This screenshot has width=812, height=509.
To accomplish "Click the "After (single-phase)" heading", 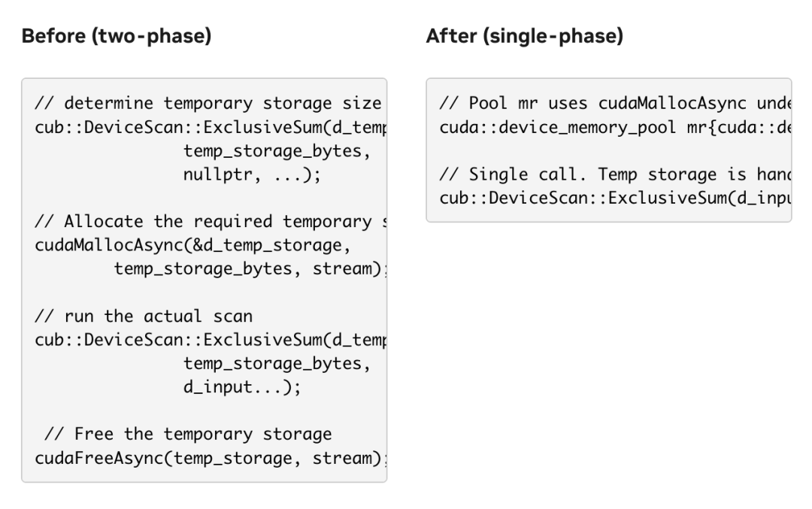I will point(524,37).
